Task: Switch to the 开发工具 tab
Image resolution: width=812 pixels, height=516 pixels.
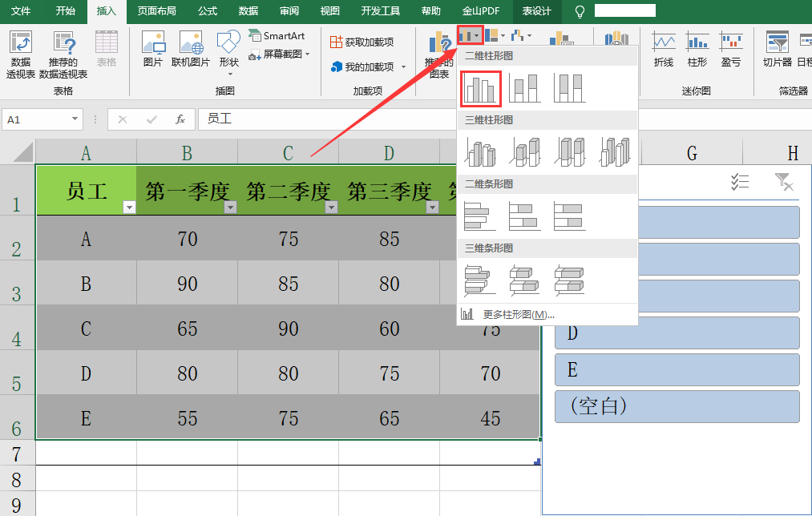Action: tap(381, 11)
